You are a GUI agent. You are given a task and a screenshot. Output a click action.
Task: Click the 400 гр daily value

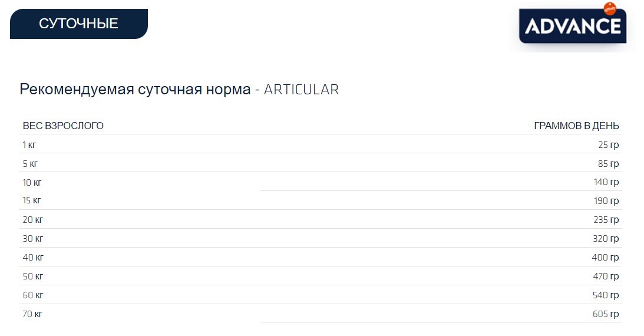[x=606, y=258]
